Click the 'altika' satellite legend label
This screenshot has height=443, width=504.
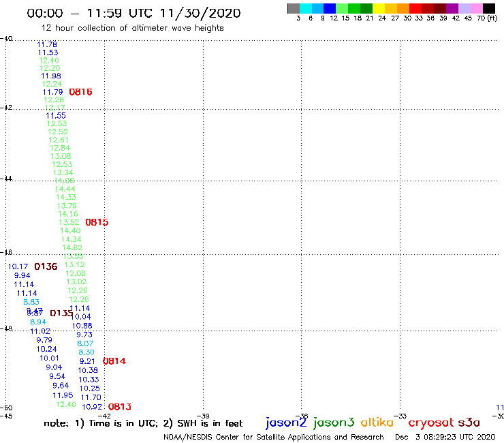(x=377, y=423)
